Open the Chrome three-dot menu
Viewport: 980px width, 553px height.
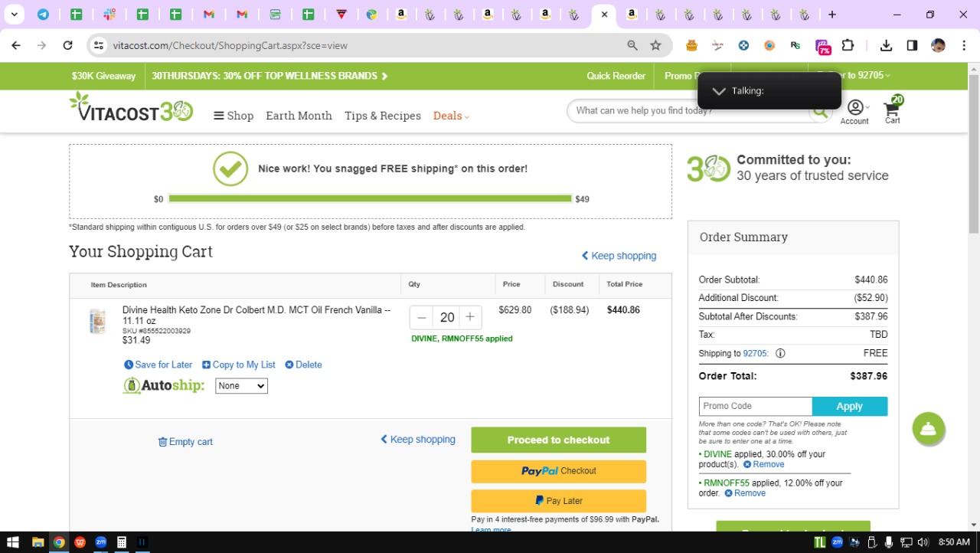pyautogui.click(x=964, y=45)
